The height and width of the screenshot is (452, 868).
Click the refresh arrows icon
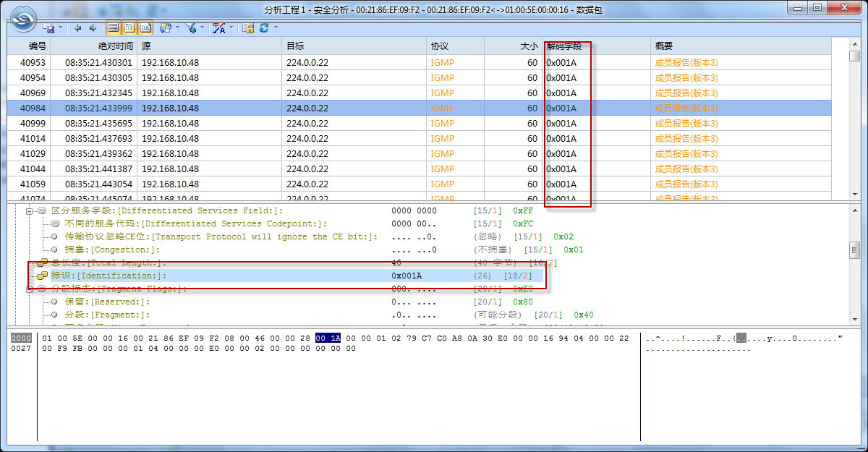(x=264, y=27)
